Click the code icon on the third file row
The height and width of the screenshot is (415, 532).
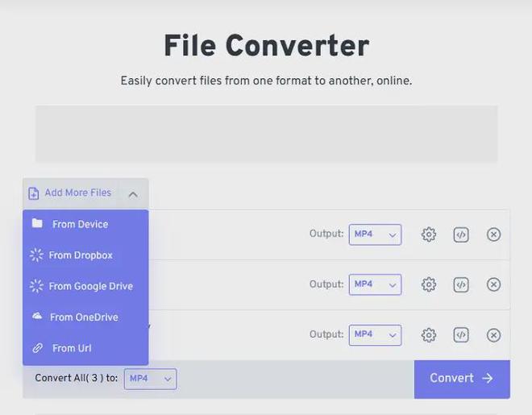pos(461,335)
